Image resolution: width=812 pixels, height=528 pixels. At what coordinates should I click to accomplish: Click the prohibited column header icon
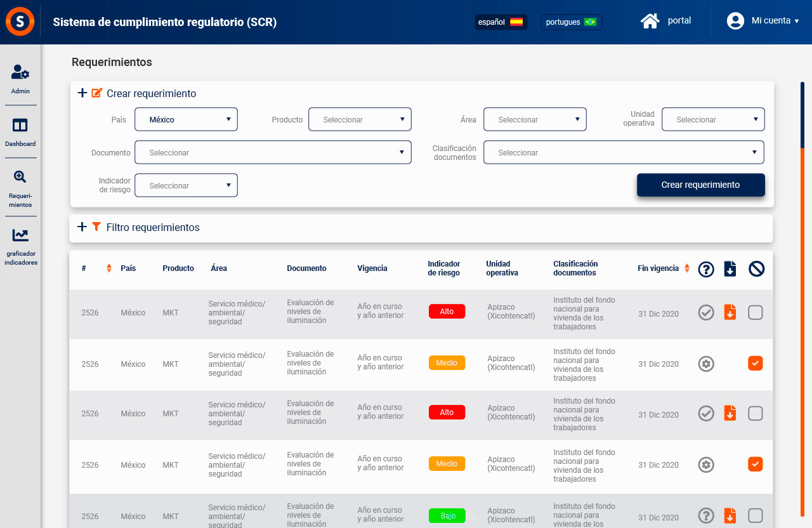756,269
